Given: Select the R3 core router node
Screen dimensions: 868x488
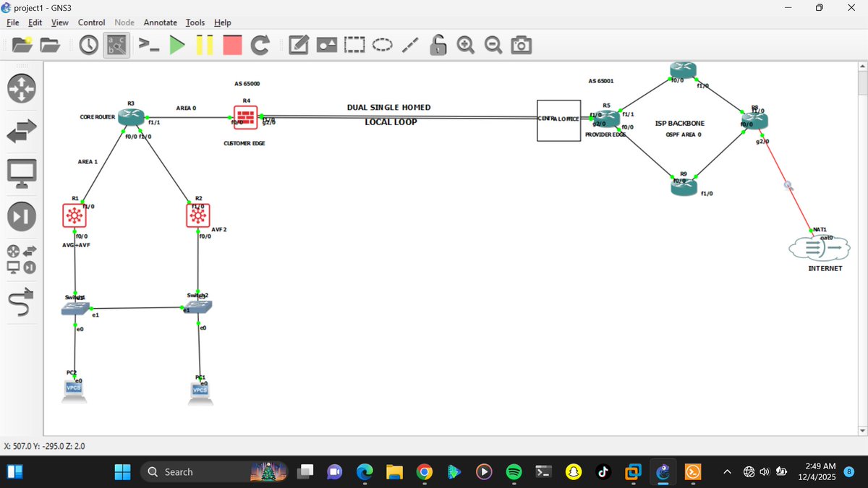Looking at the screenshot, I should [131, 117].
